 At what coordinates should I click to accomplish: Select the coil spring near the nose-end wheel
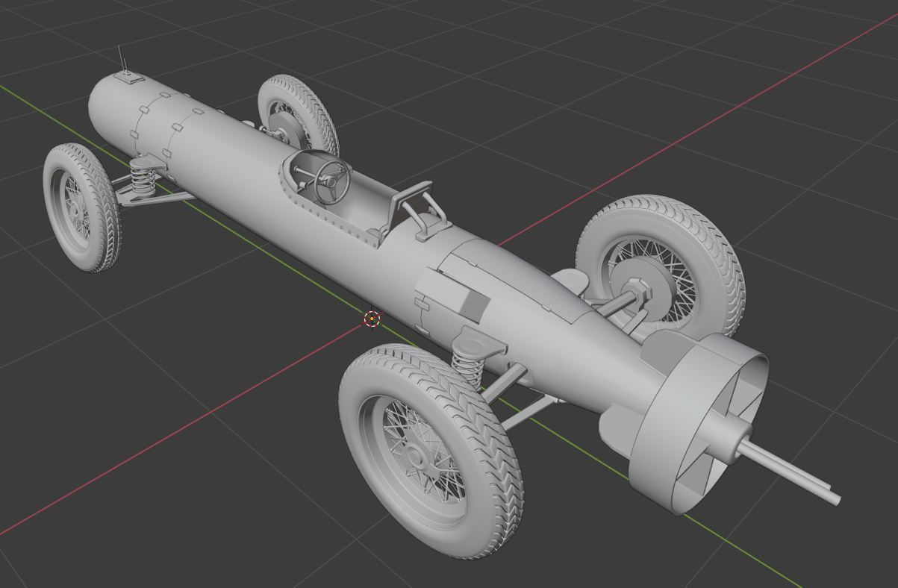coord(141,180)
